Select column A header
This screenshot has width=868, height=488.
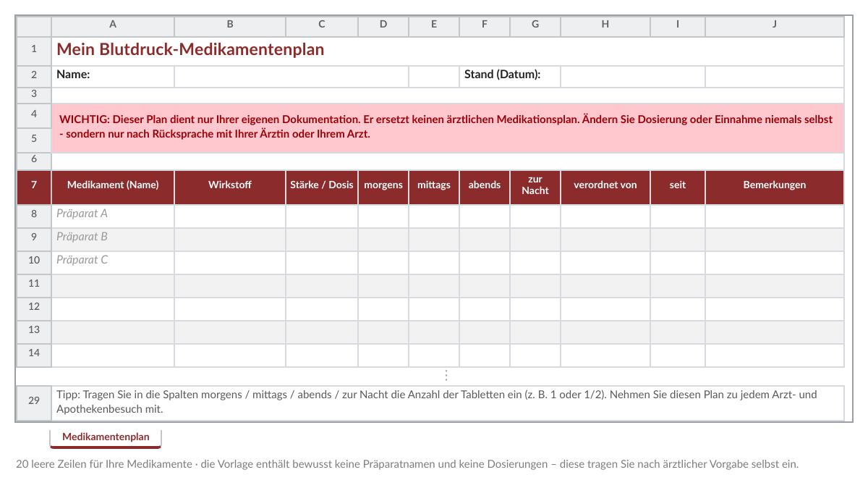[x=113, y=25]
